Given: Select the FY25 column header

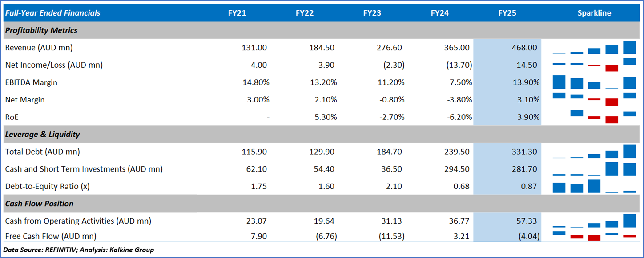Looking at the screenshot, I should tap(507, 13).
